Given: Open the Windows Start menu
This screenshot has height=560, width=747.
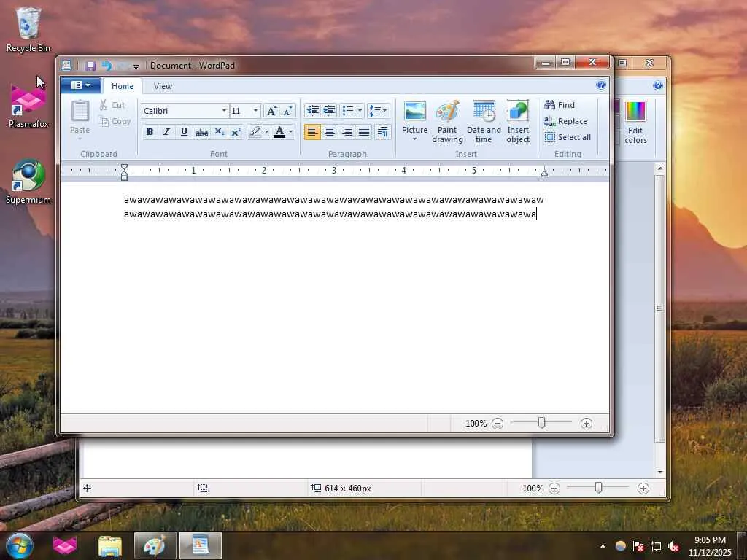Looking at the screenshot, I should 20,545.
